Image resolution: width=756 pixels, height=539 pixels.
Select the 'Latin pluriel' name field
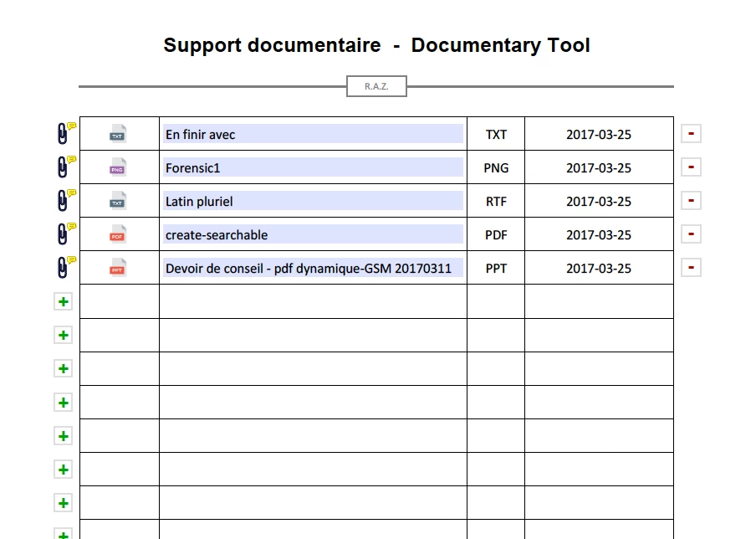pos(313,201)
